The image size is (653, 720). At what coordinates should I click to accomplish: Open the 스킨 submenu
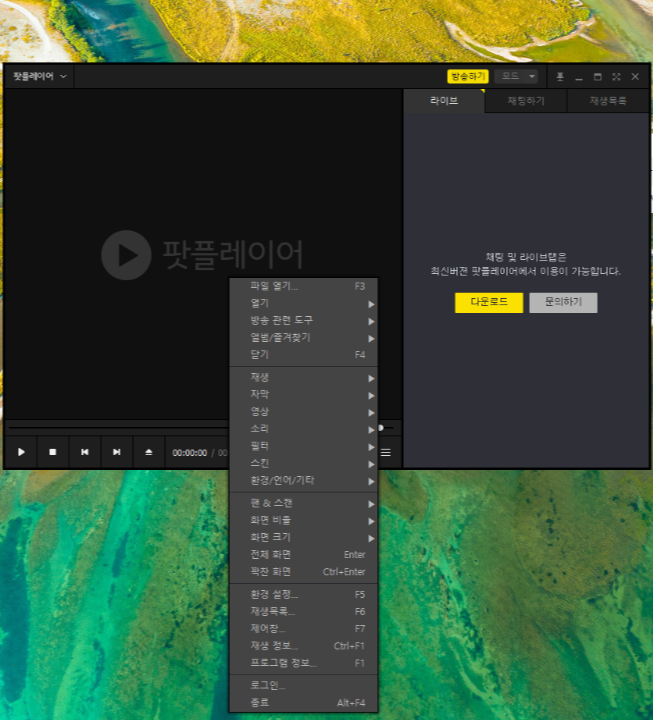click(x=304, y=463)
